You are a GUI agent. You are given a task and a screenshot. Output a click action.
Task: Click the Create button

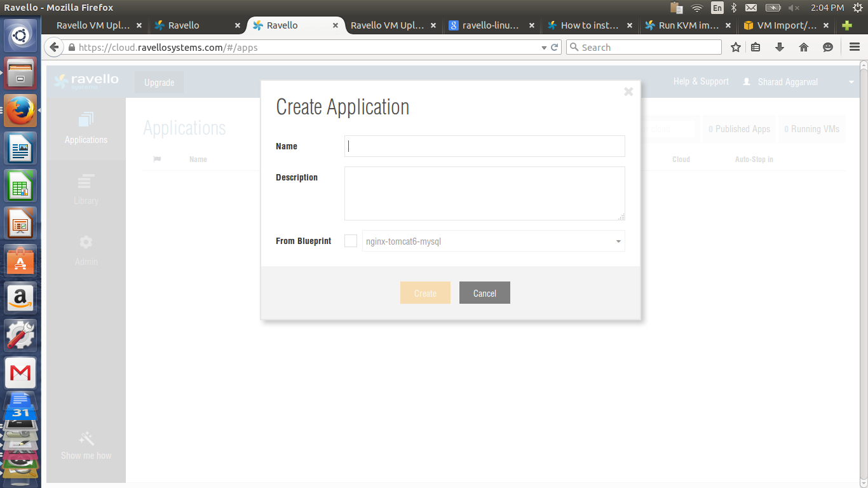tap(425, 293)
